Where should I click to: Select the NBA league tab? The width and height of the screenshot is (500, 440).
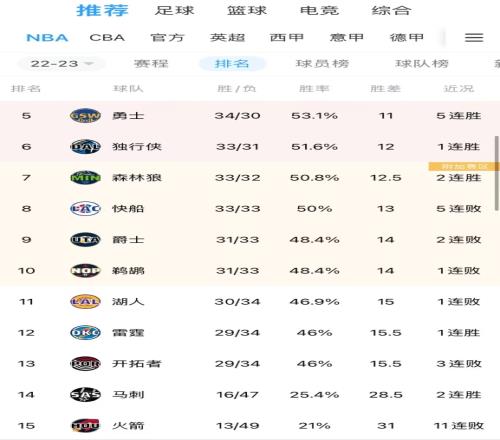47,38
